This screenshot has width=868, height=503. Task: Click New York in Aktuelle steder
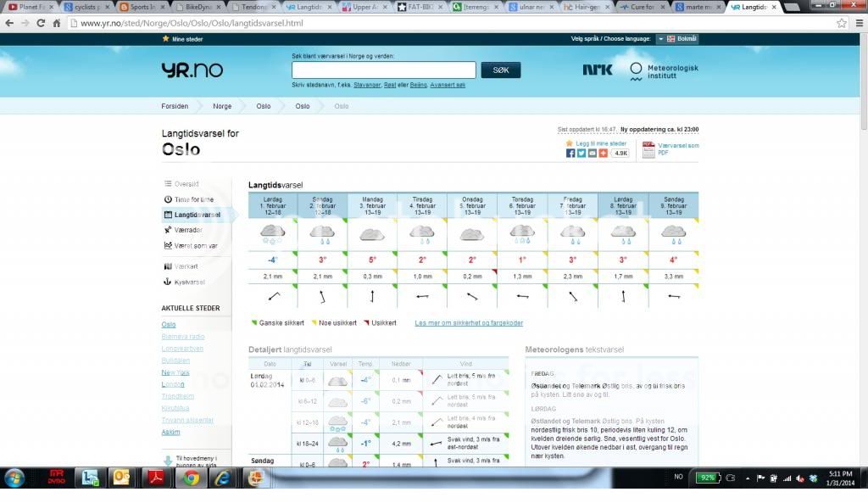pos(175,372)
